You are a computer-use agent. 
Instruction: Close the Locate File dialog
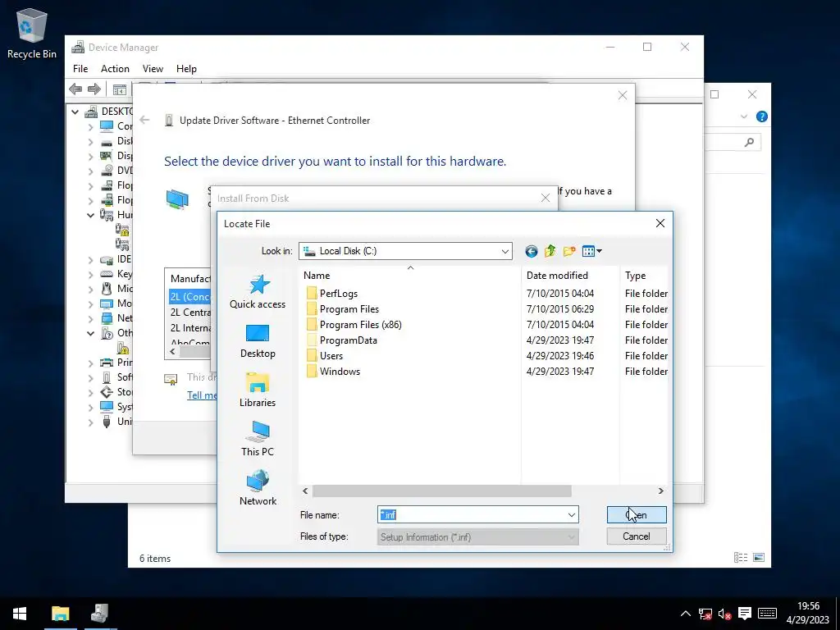pyautogui.click(x=660, y=223)
